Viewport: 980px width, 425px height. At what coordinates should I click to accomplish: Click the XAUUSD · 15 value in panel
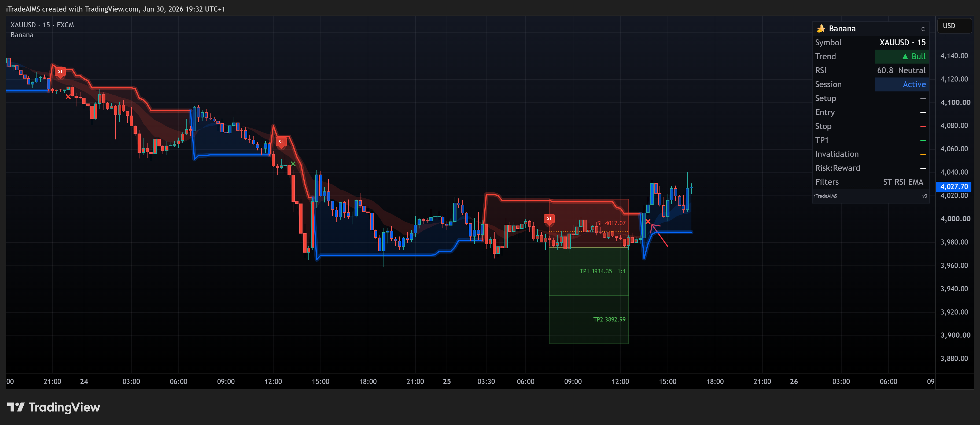tap(902, 43)
